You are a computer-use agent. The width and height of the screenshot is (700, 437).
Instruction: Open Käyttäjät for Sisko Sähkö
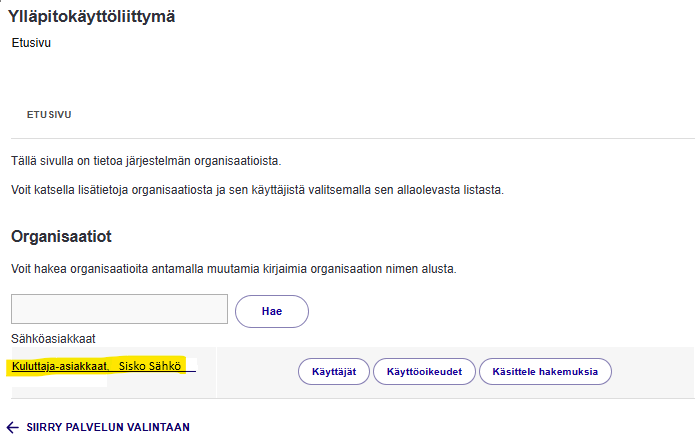click(x=334, y=371)
